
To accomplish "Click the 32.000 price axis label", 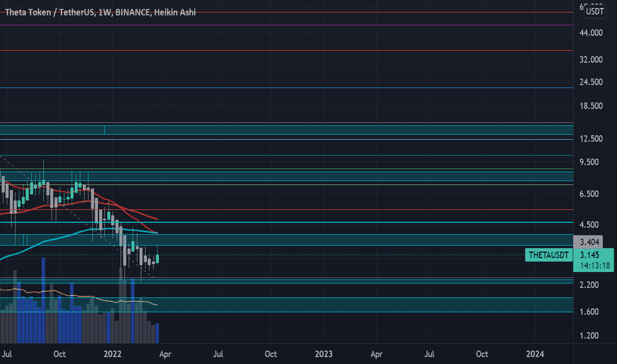I will pos(591,60).
